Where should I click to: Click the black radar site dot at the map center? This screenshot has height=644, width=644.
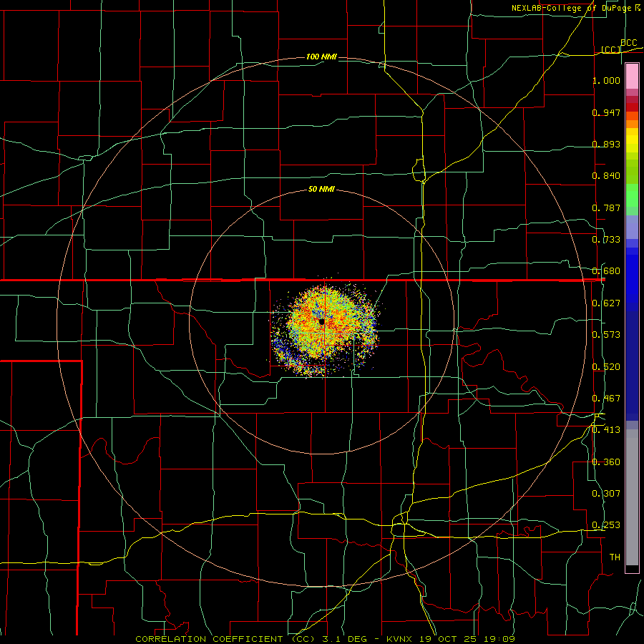pyautogui.click(x=321, y=321)
